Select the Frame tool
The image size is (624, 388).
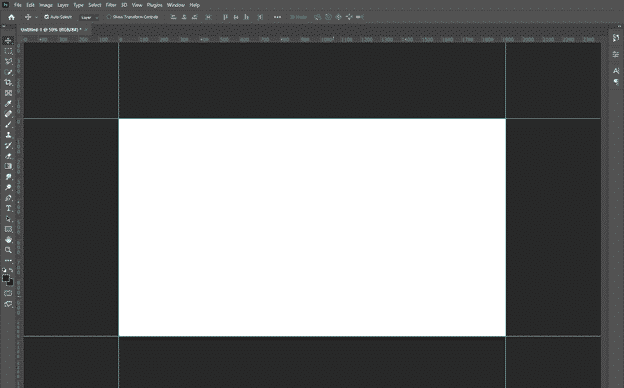pyautogui.click(x=8, y=93)
